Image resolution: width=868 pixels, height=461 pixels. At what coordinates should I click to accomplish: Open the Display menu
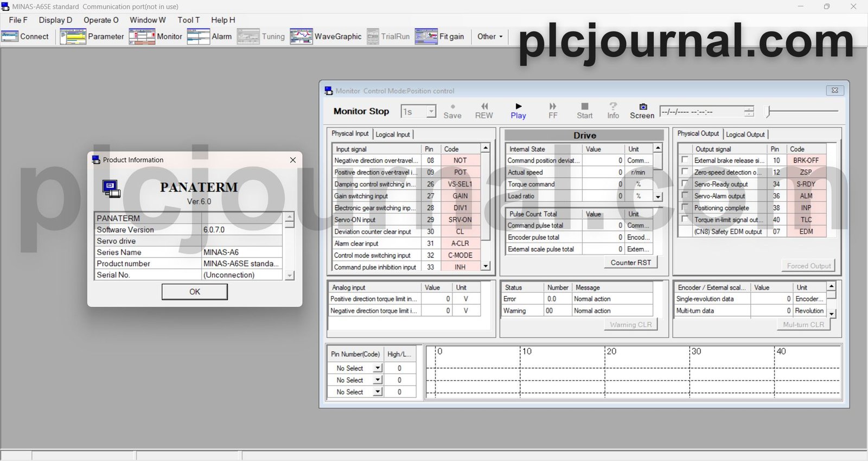pos(55,20)
